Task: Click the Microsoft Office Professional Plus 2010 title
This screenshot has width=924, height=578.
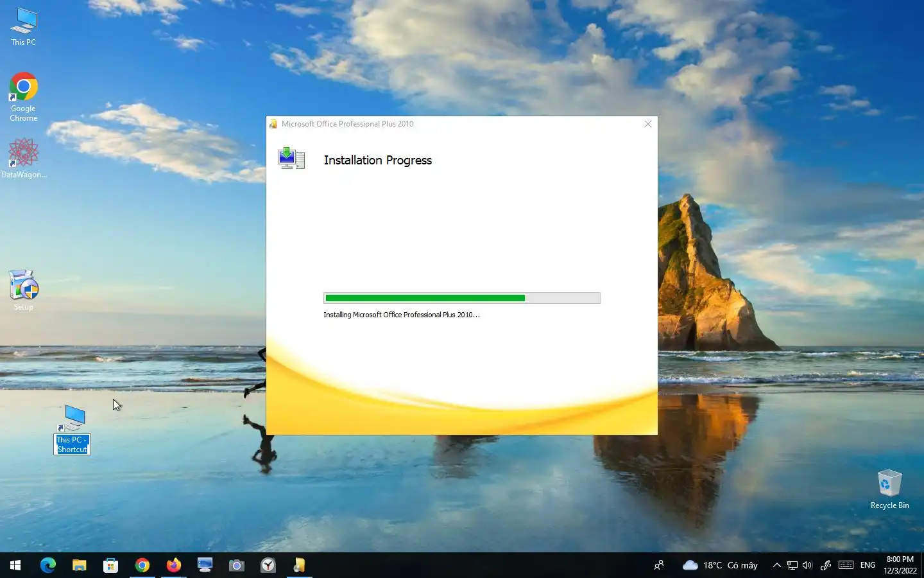Action: [347, 124]
